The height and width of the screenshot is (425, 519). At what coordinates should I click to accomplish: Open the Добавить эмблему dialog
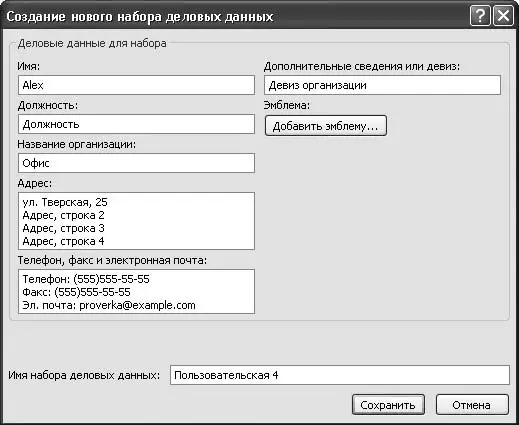326,126
